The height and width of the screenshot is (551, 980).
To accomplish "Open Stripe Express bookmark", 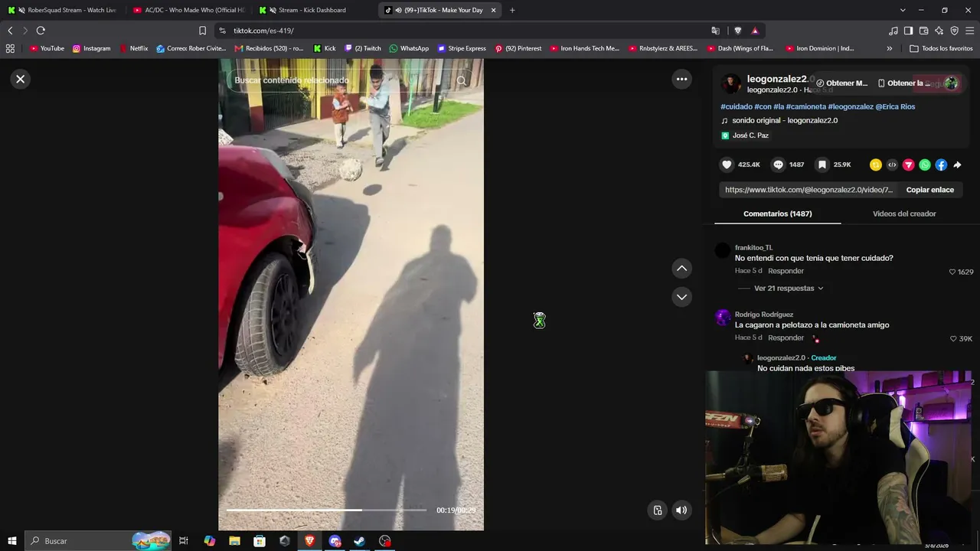I will pos(462,48).
